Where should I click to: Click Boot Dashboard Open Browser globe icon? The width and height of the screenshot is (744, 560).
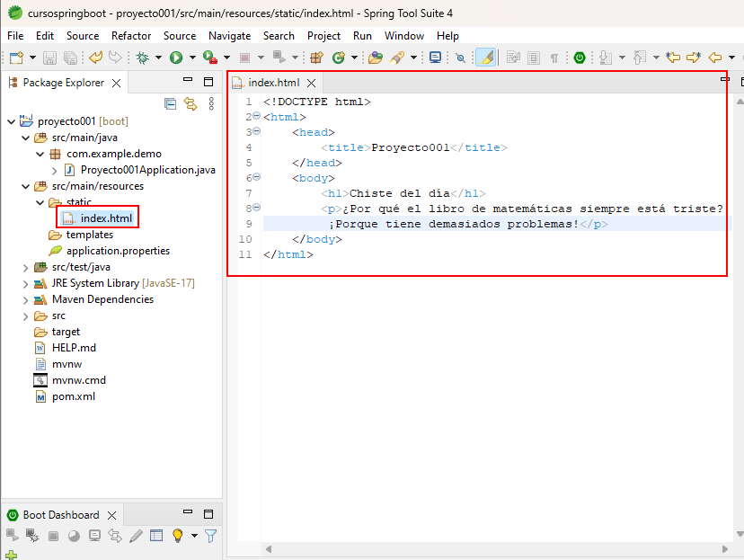[x=74, y=536]
